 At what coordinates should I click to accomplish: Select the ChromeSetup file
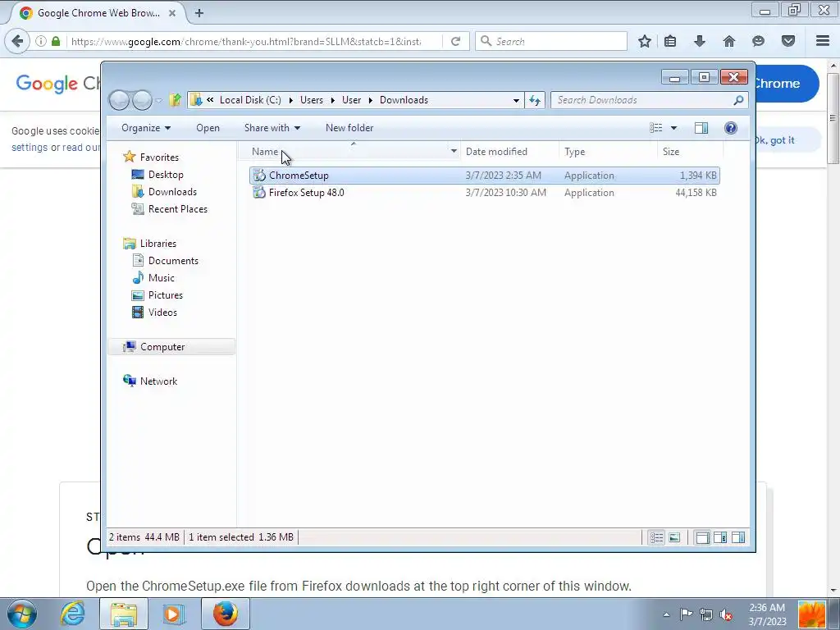pyautogui.click(x=484, y=176)
